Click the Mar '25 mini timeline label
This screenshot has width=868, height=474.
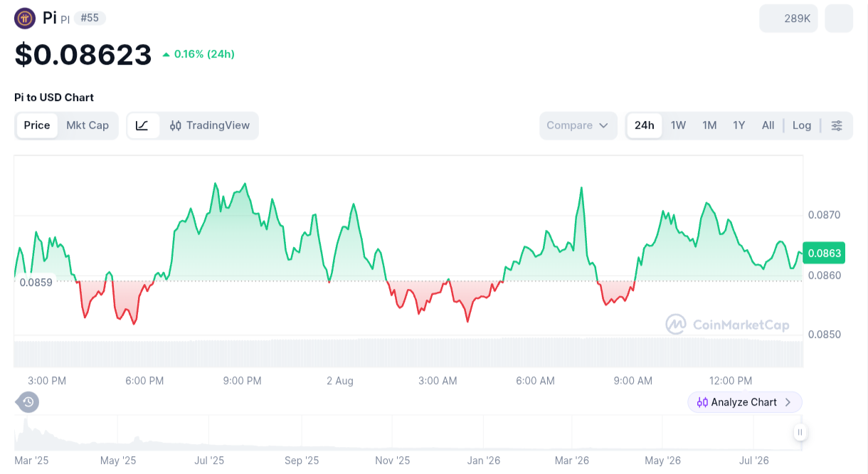click(31, 460)
